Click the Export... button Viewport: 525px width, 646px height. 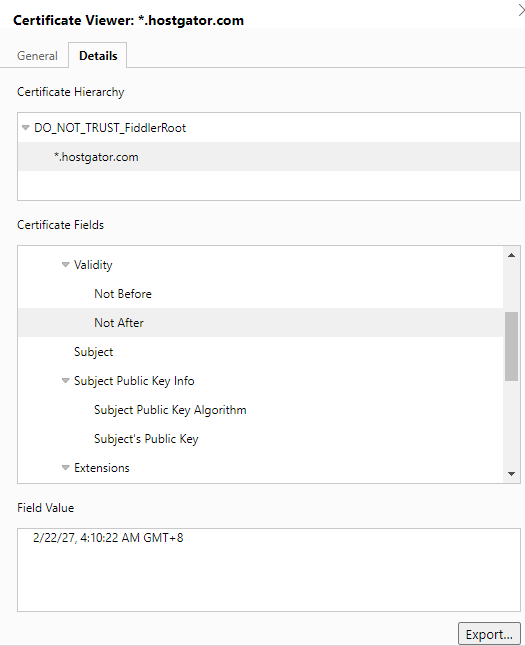pos(489,634)
